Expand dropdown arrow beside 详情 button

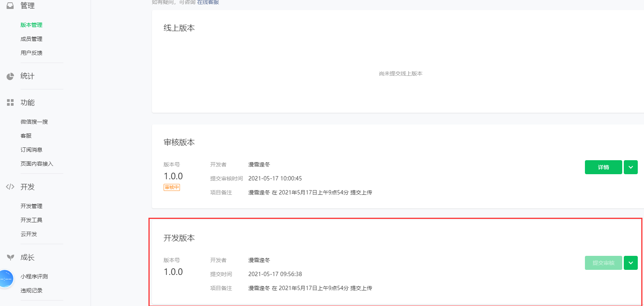(x=630, y=167)
